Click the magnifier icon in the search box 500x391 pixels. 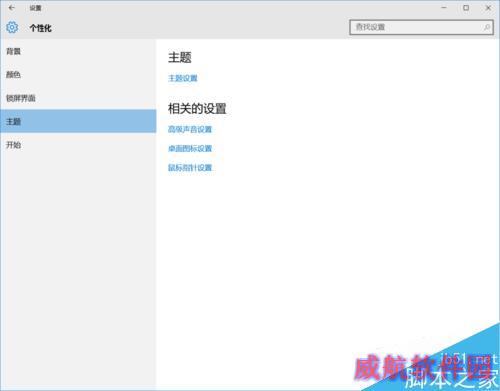[486, 27]
